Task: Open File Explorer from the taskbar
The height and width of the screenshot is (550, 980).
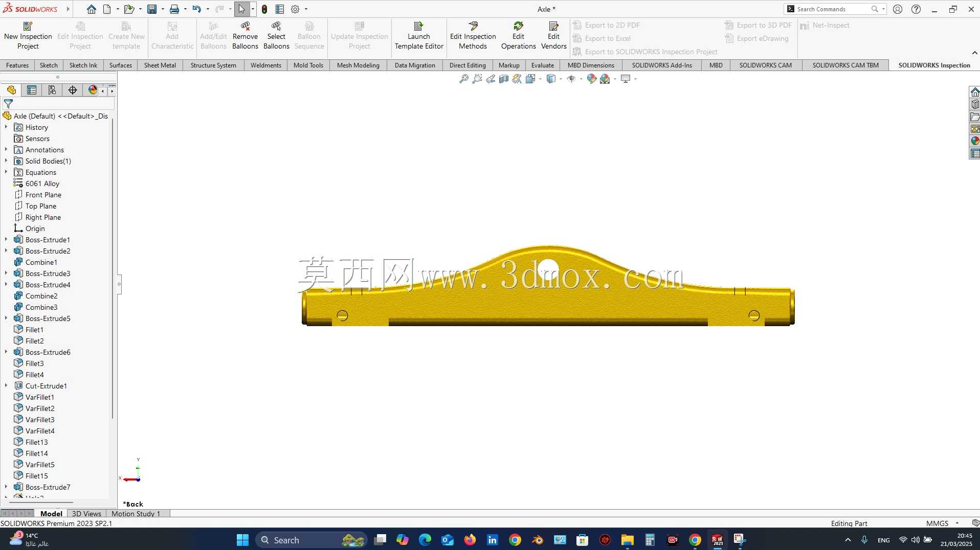Action: 628,540
